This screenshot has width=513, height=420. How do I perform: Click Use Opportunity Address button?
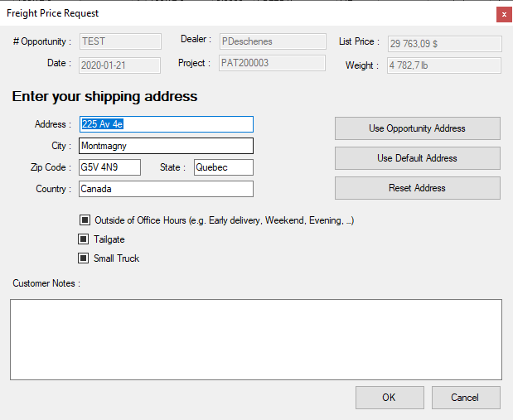coord(417,128)
